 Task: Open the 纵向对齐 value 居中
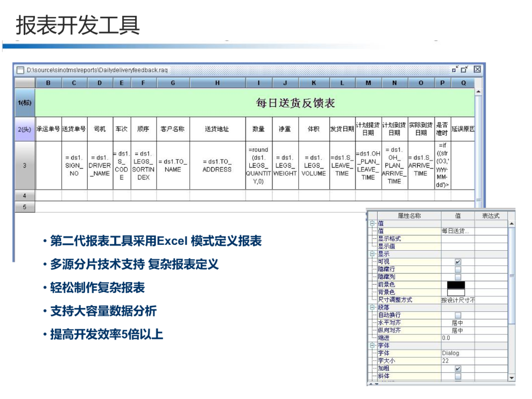(458, 331)
